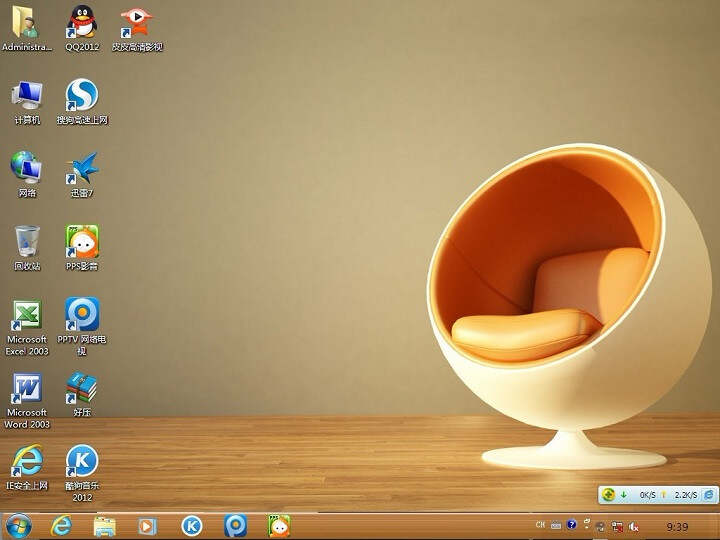
Task: Open Windows Explorer folder on taskbar
Action: pos(104,525)
